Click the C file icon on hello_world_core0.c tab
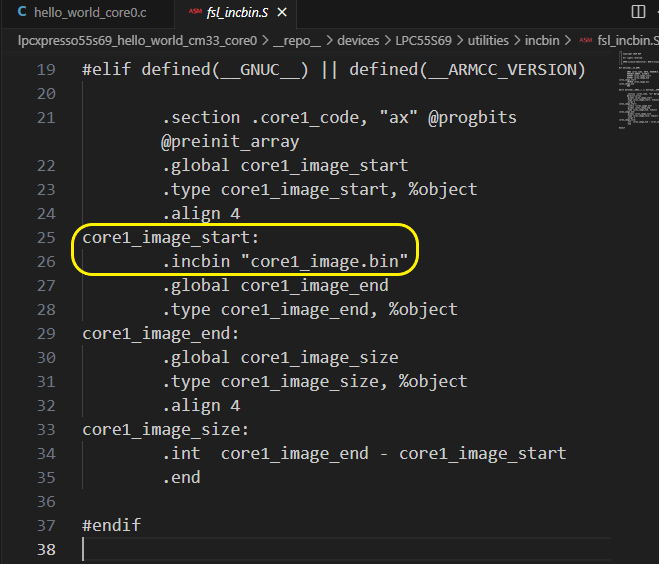The image size is (659, 564). tap(22, 12)
